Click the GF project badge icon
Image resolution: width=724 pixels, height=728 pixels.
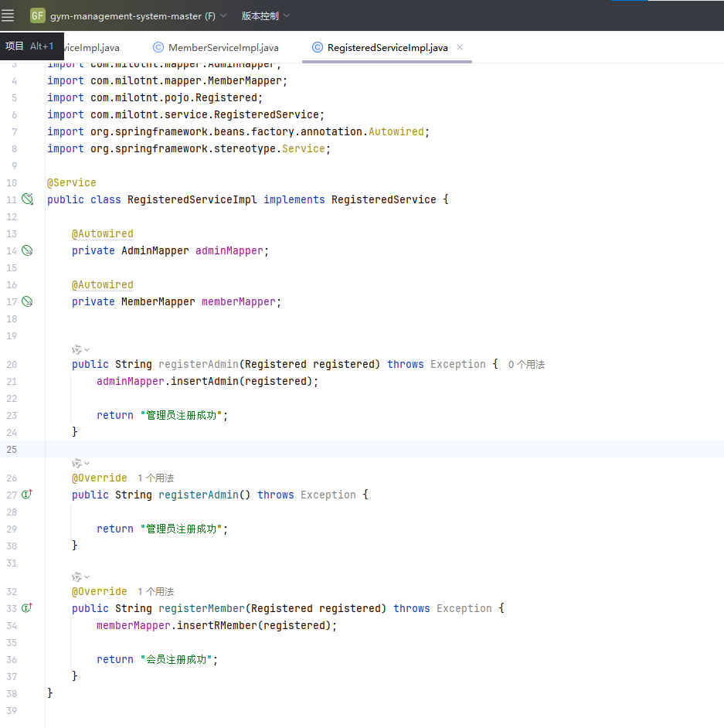click(38, 15)
